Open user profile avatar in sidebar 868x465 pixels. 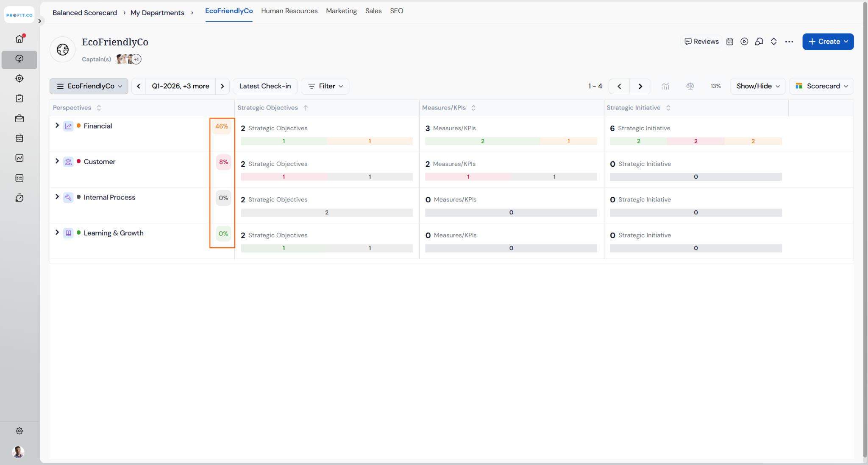point(18,452)
